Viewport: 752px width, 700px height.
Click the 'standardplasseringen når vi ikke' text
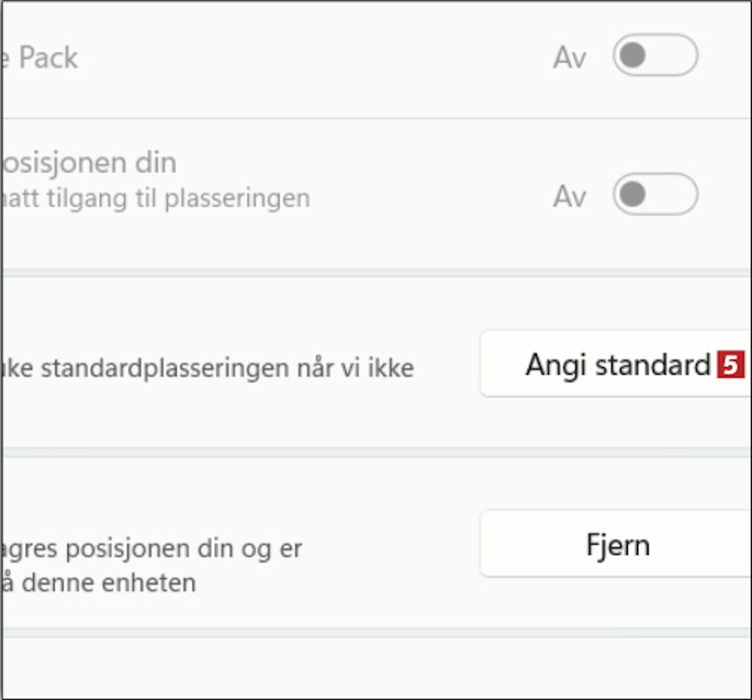227,368
